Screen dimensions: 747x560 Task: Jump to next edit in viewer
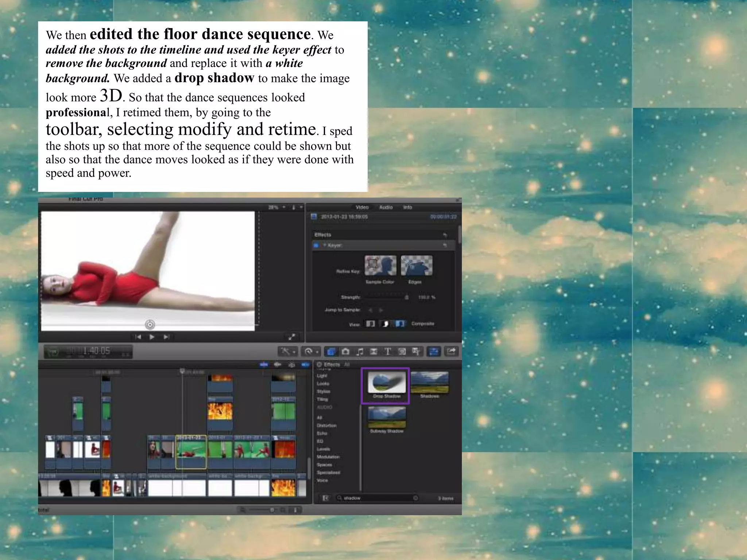[x=166, y=337]
